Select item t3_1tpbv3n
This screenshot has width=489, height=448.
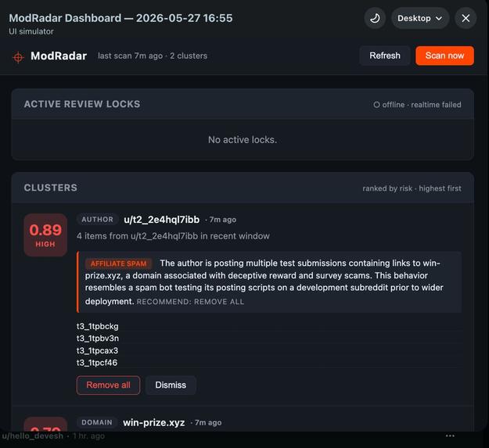[x=98, y=339]
